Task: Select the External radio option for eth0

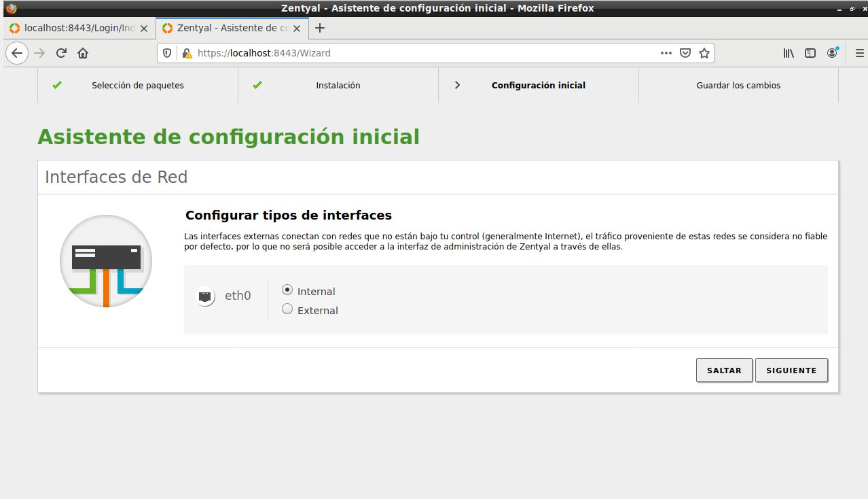Action: (x=287, y=309)
